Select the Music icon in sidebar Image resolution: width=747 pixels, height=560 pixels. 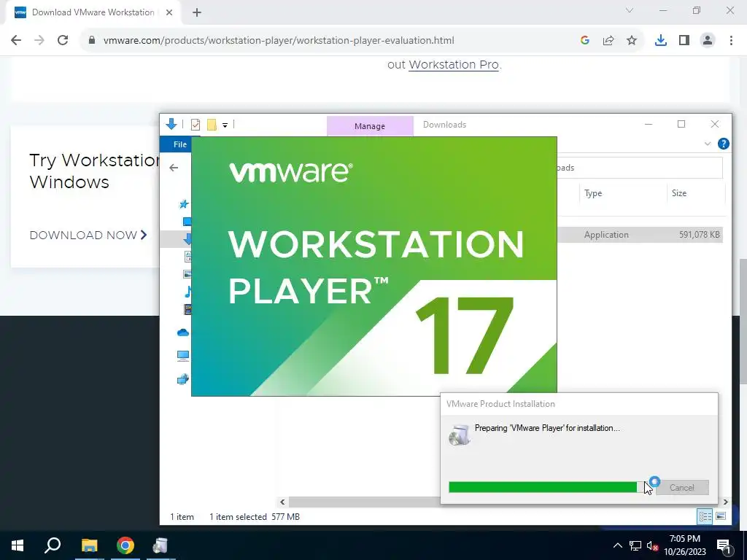click(188, 292)
